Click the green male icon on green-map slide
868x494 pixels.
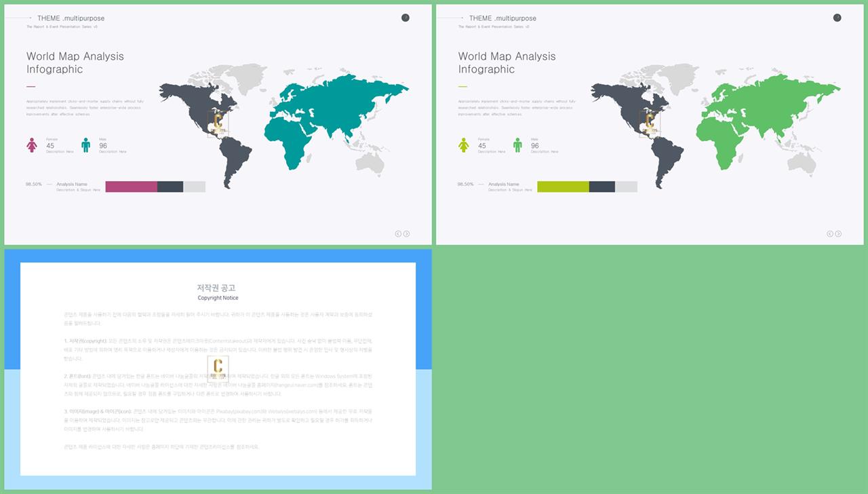pyautogui.click(x=517, y=145)
